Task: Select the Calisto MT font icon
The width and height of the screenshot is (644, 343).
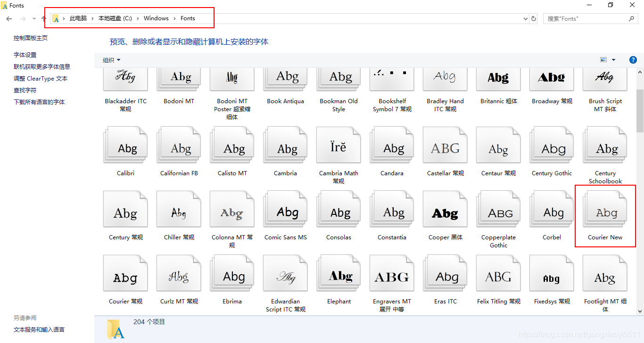Action: [x=232, y=145]
